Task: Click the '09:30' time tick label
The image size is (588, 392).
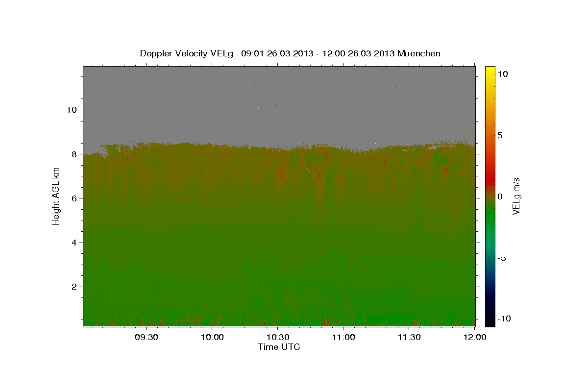Action: tap(147, 337)
